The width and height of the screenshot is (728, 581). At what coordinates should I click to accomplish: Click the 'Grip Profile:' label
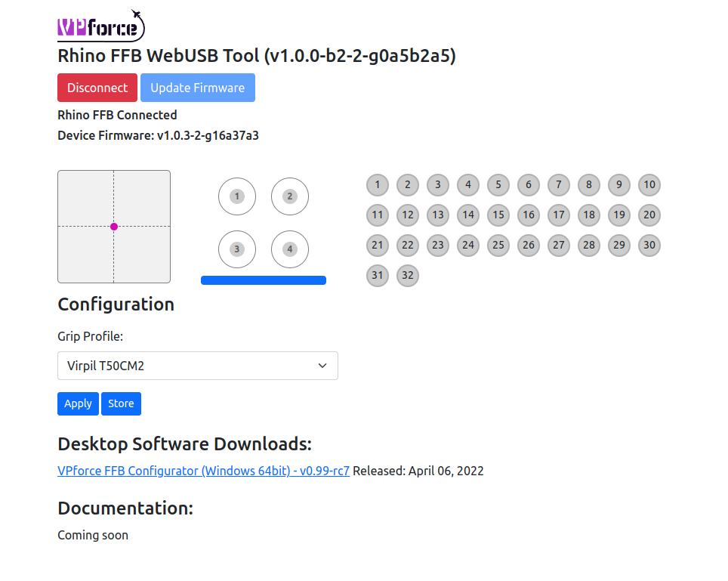90,336
